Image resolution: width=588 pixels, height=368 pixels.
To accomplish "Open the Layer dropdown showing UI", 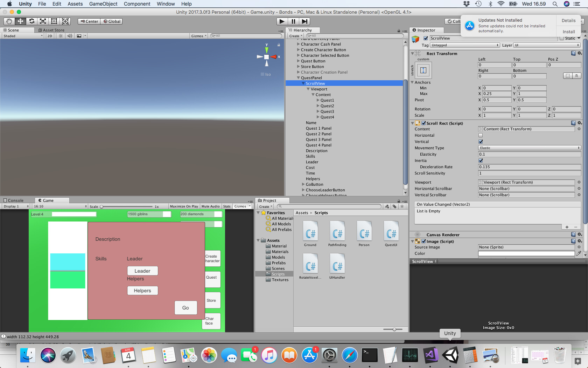I will [547, 45].
